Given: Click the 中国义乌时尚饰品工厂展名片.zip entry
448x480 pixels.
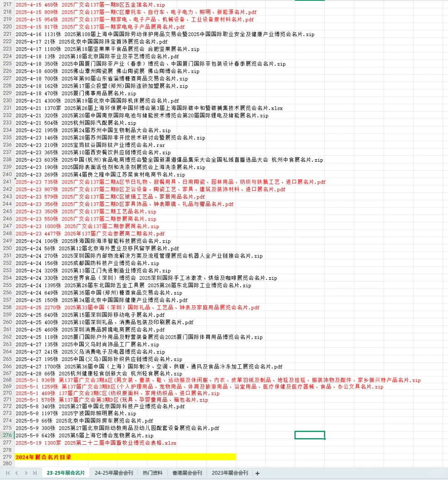Looking at the screenshot, I should click(88, 344).
